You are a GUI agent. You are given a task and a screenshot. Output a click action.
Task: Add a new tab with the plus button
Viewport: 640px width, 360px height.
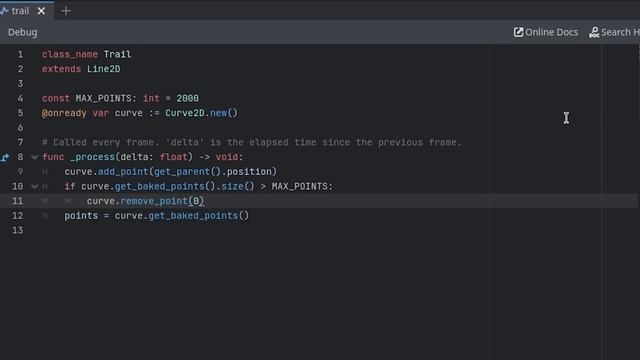[66, 11]
